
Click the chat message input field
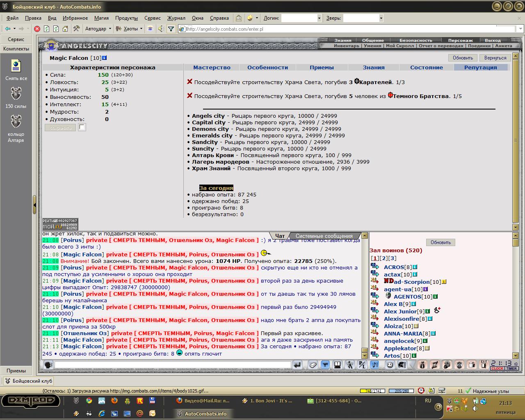(173, 365)
